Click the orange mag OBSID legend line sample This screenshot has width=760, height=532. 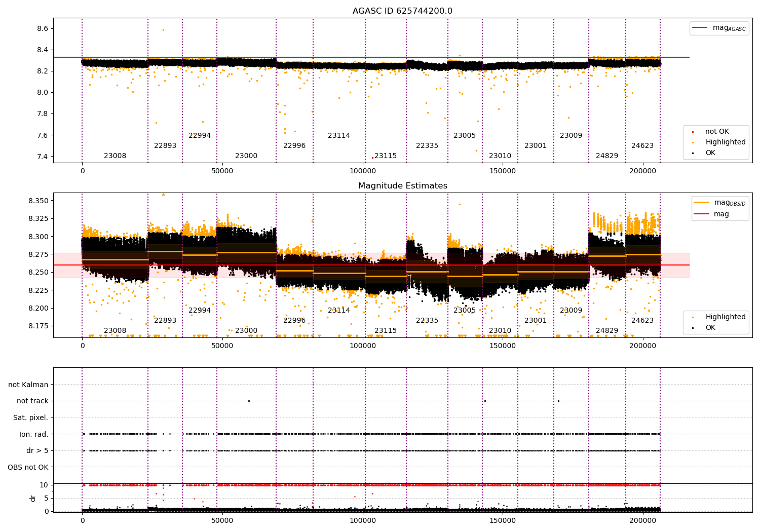coord(702,203)
